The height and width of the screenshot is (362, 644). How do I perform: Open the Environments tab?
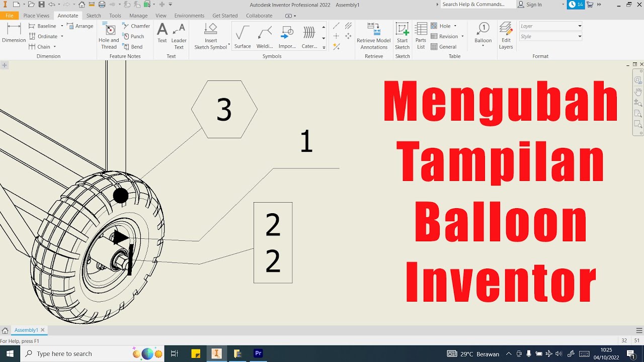click(x=189, y=16)
